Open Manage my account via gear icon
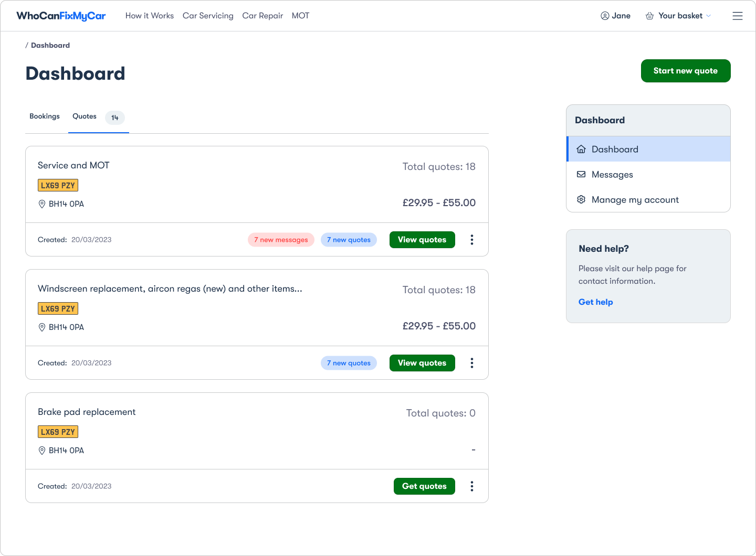This screenshot has height=556, width=756. 581,199
